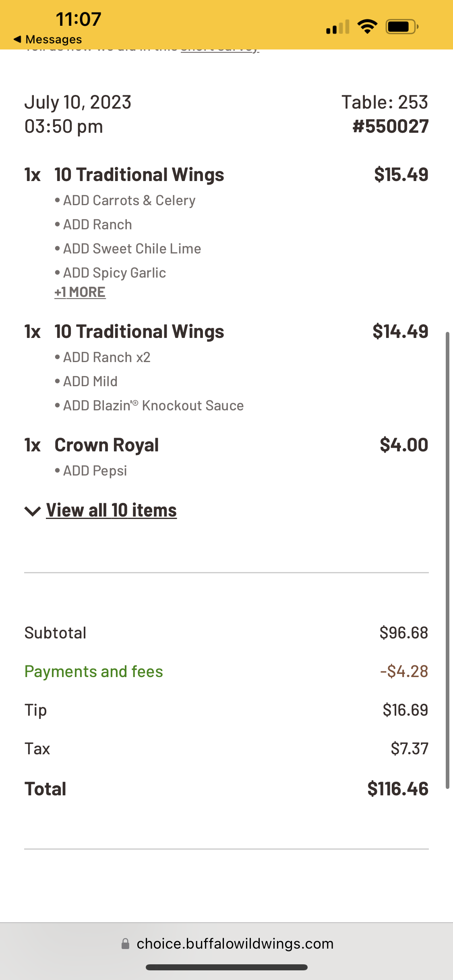Tap the 11:07 clock in status bar
Image resolution: width=453 pixels, height=980 pixels.
(x=78, y=19)
